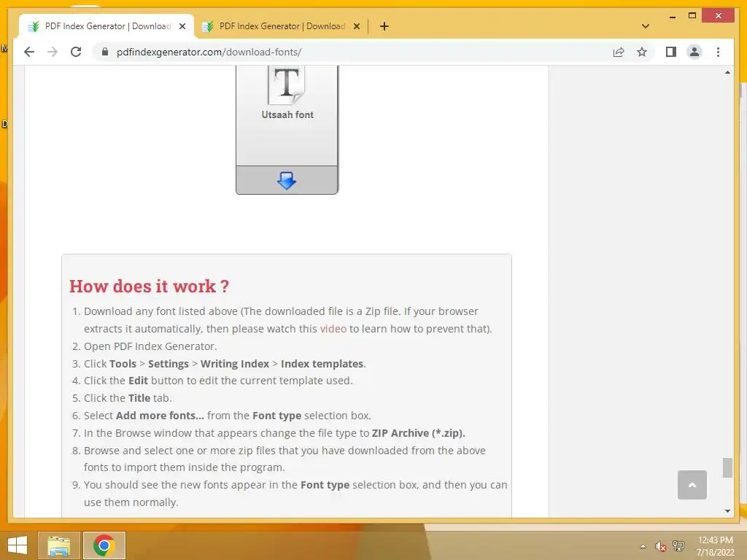Close the second PDF Index Generator tab
This screenshot has width=747, height=560.
pos(356,26)
